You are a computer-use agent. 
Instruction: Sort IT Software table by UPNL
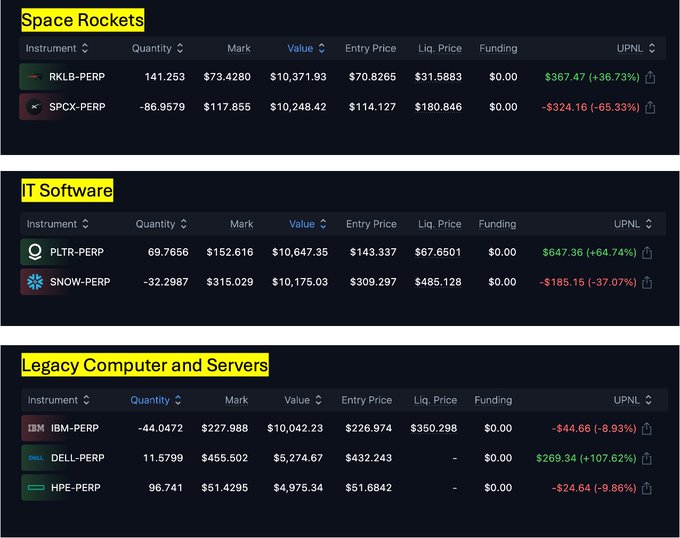[633, 224]
